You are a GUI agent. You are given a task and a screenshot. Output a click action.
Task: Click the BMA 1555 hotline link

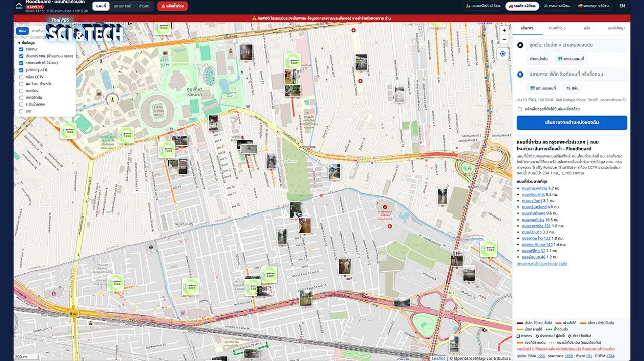pyautogui.click(x=541, y=356)
